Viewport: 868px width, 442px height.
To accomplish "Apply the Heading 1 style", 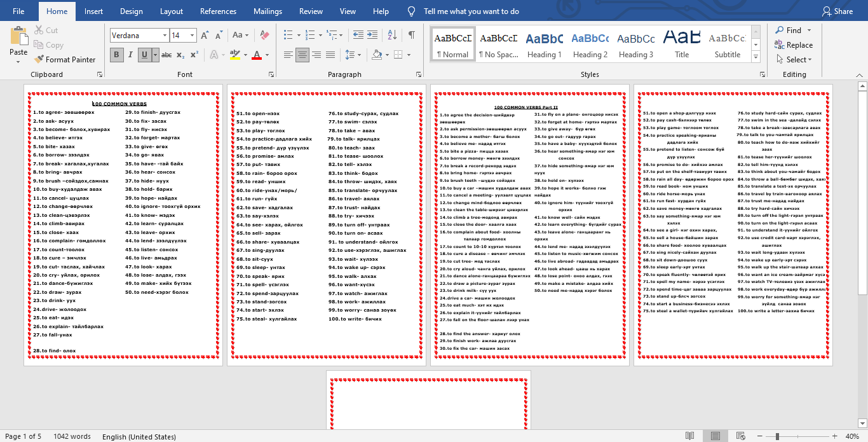I will [x=543, y=45].
